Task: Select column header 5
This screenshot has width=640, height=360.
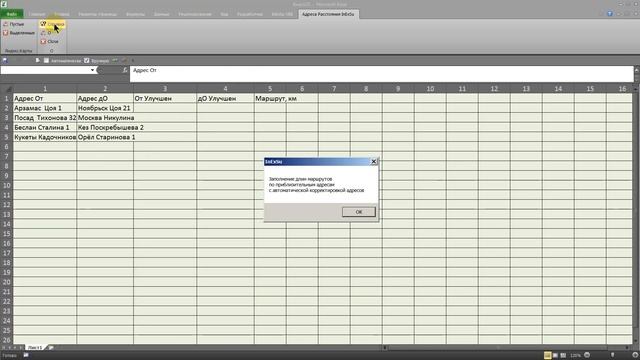Action: point(270,89)
